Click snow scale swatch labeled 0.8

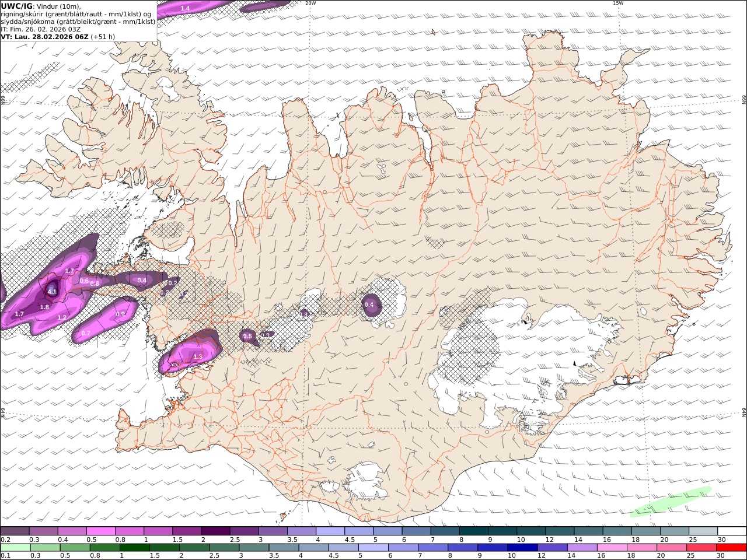[x=130, y=531]
